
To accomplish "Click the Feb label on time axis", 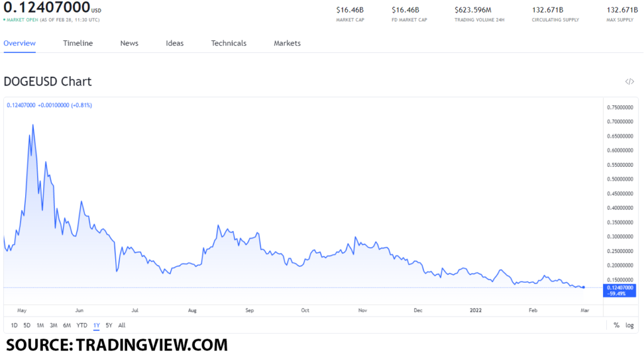I will pyautogui.click(x=533, y=310).
